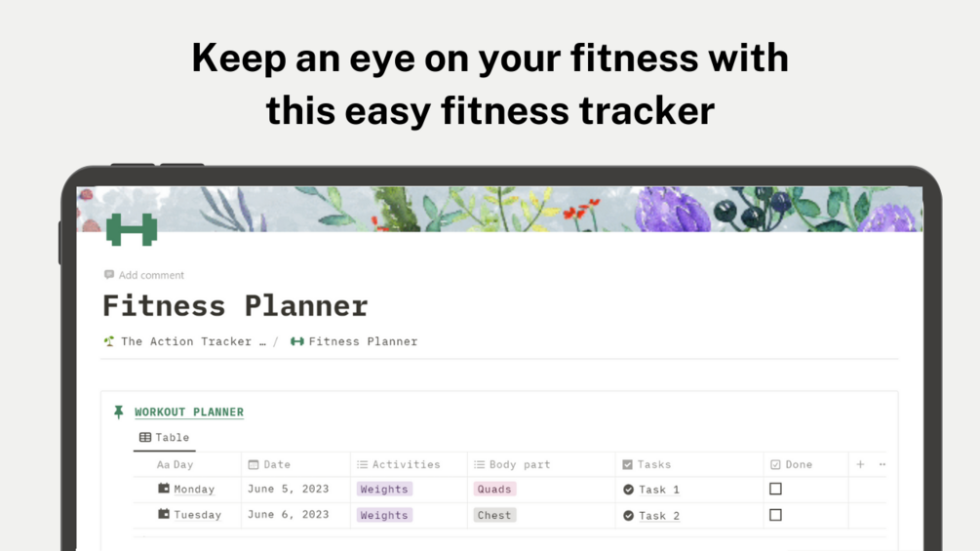Open the Task 2 relation link
980x551 pixels.
tap(658, 515)
